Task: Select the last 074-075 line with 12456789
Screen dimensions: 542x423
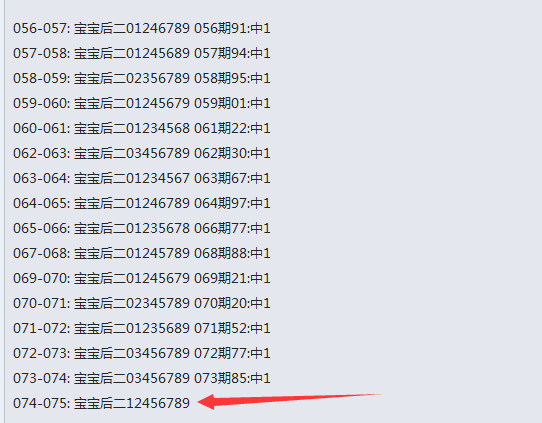Action: (101, 403)
